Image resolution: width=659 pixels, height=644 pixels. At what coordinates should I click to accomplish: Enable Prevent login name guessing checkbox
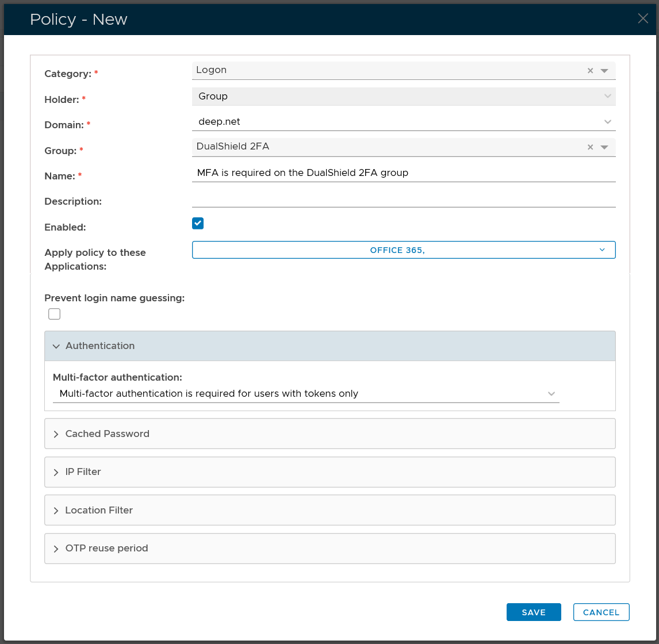(55, 314)
